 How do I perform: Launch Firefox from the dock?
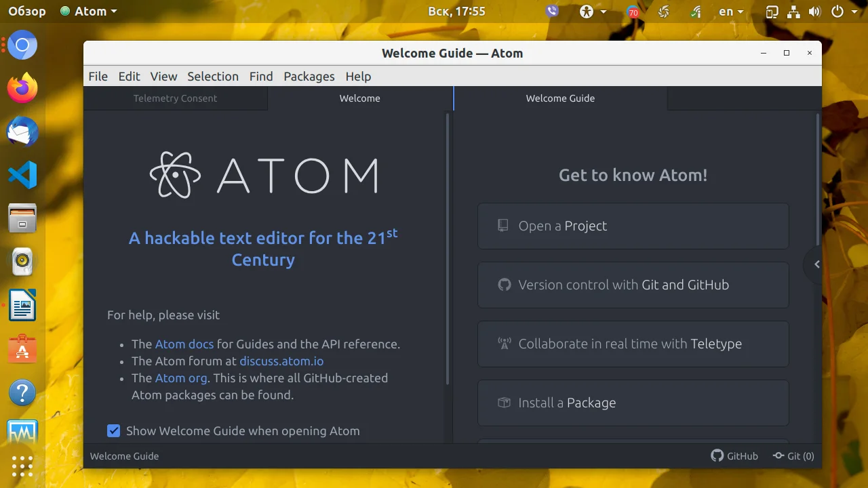click(x=22, y=88)
